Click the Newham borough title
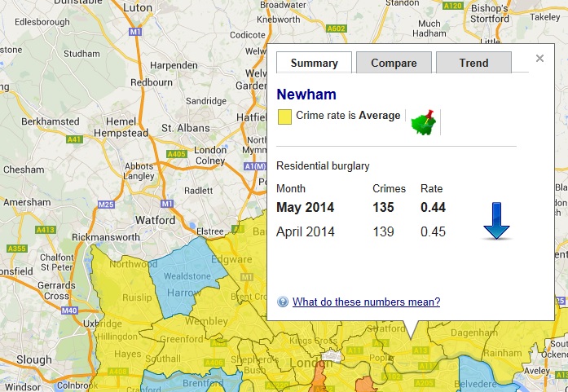Viewport: 568px width, 392px height. point(306,95)
